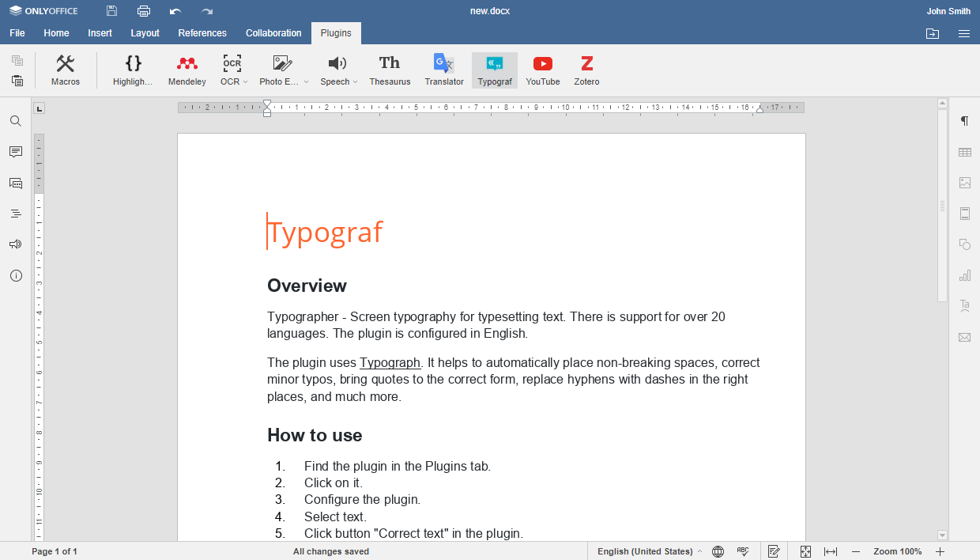
Task: Click the Print icon in title bar
Action: tap(143, 11)
